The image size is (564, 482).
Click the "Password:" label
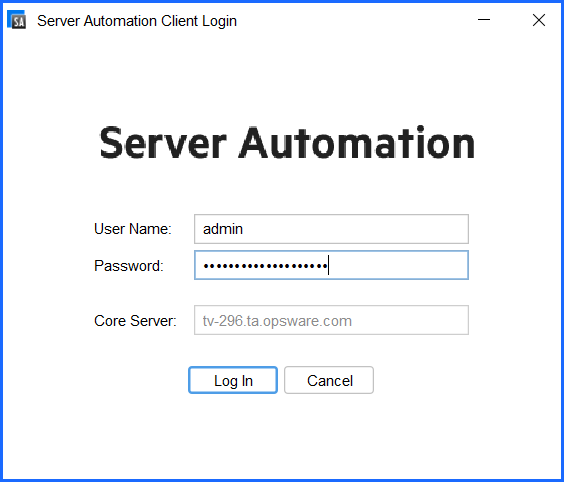click(x=129, y=266)
